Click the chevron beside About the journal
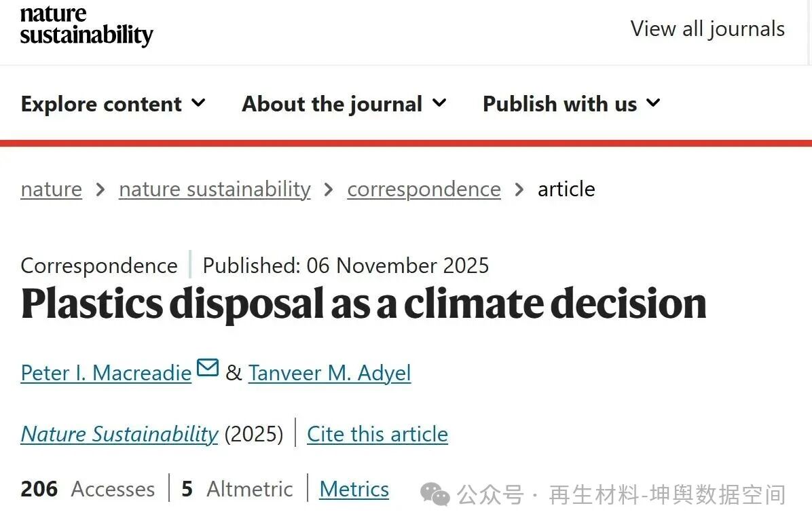The image size is (812, 527). pos(440,103)
